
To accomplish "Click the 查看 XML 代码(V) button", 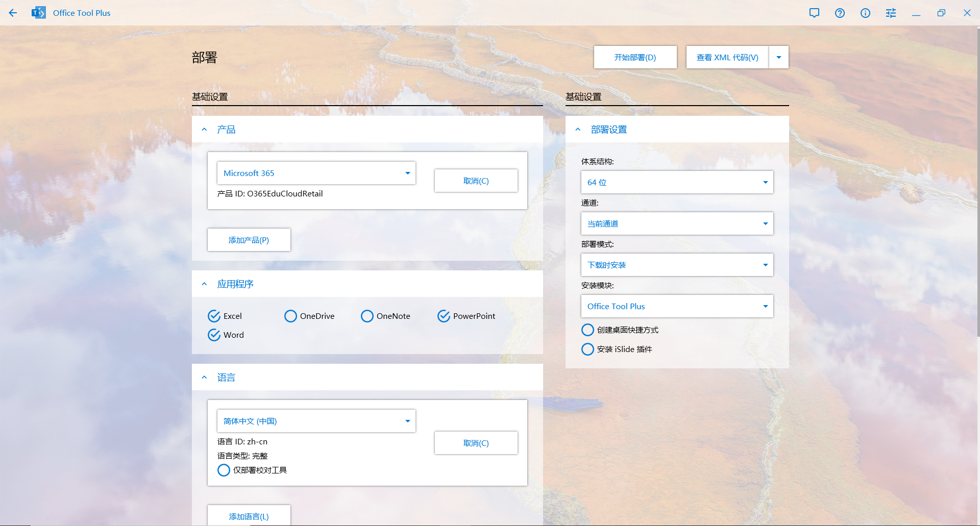I will click(x=727, y=57).
